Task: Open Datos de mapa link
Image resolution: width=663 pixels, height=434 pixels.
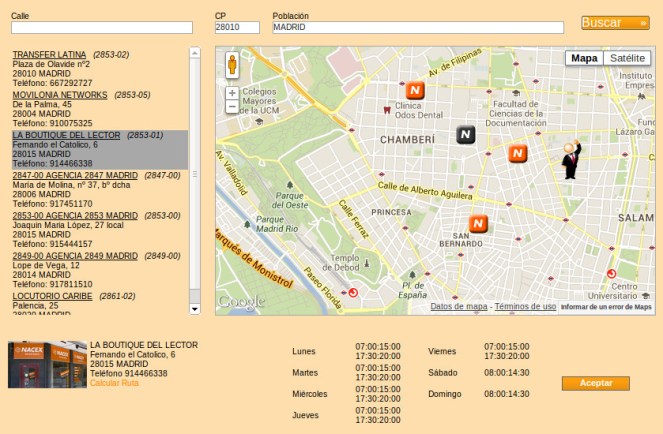Action: pos(459,306)
